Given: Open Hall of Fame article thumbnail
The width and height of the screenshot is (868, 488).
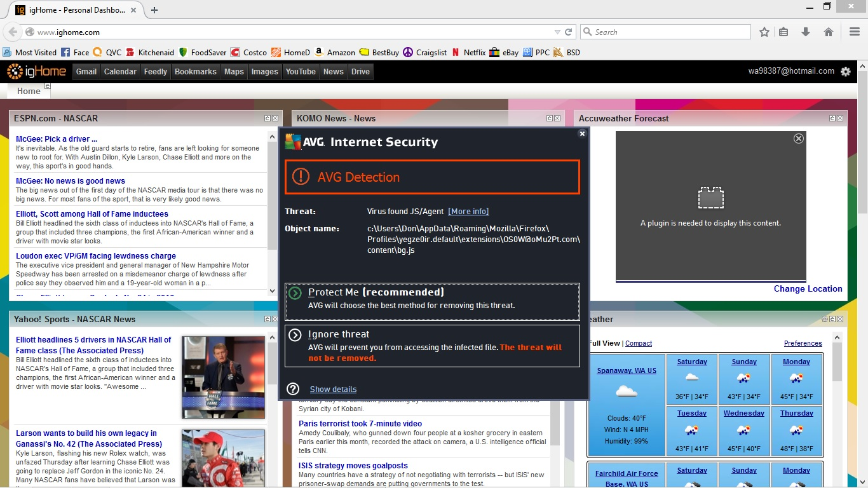Looking at the screenshot, I should (x=223, y=377).
